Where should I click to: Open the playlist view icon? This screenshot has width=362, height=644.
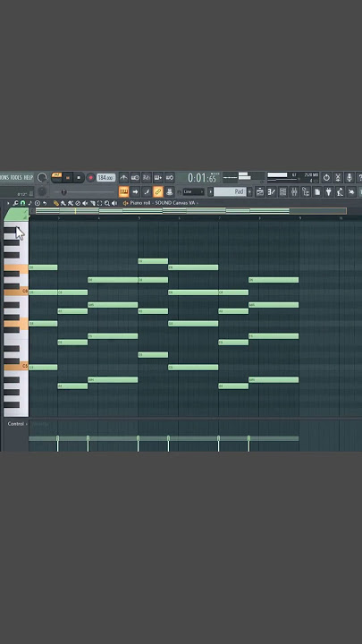[260, 191]
